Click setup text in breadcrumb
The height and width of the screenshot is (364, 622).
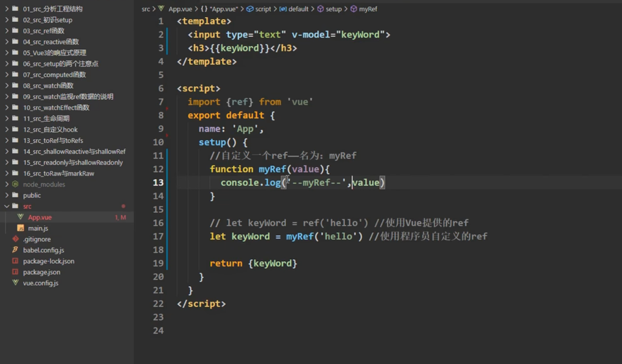(334, 9)
